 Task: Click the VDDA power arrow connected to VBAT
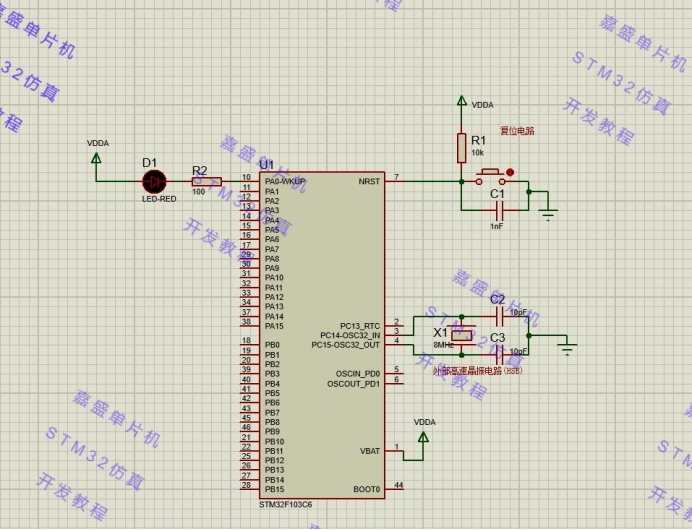(x=423, y=437)
